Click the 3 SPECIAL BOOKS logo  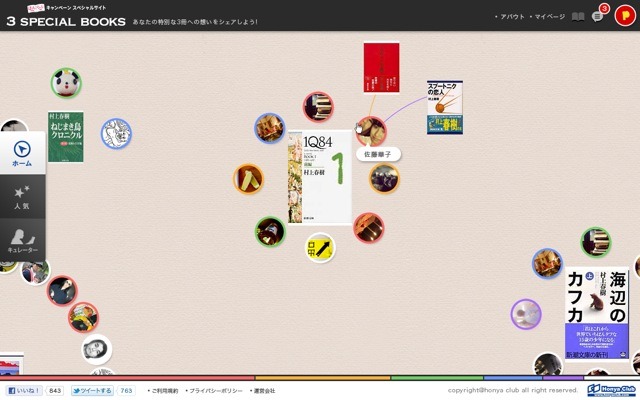pos(66,22)
